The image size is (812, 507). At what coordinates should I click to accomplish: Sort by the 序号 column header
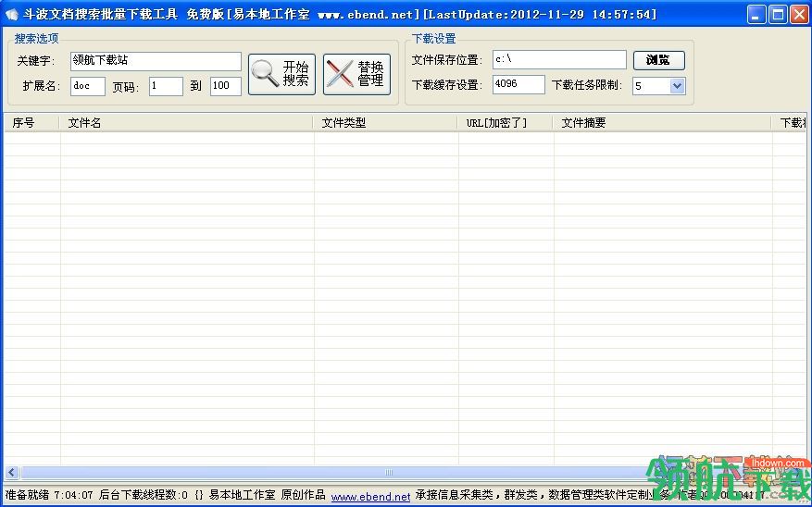pos(32,123)
